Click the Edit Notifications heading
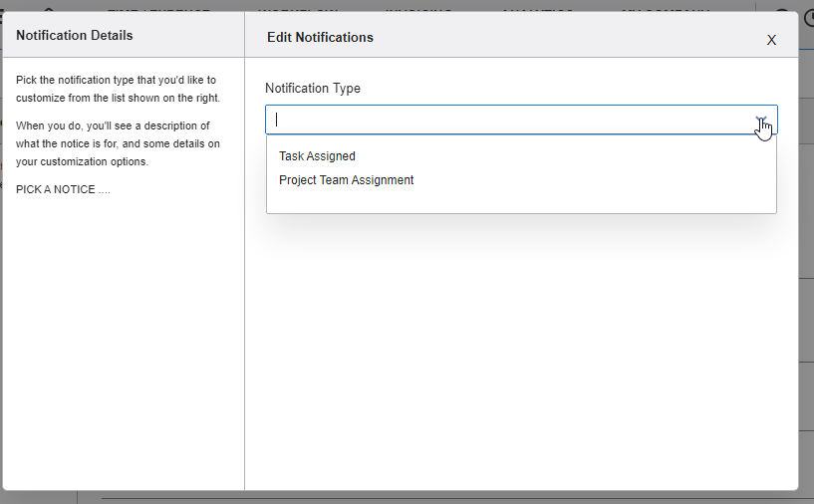This screenshot has width=814, height=504. [x=320, y=37]
